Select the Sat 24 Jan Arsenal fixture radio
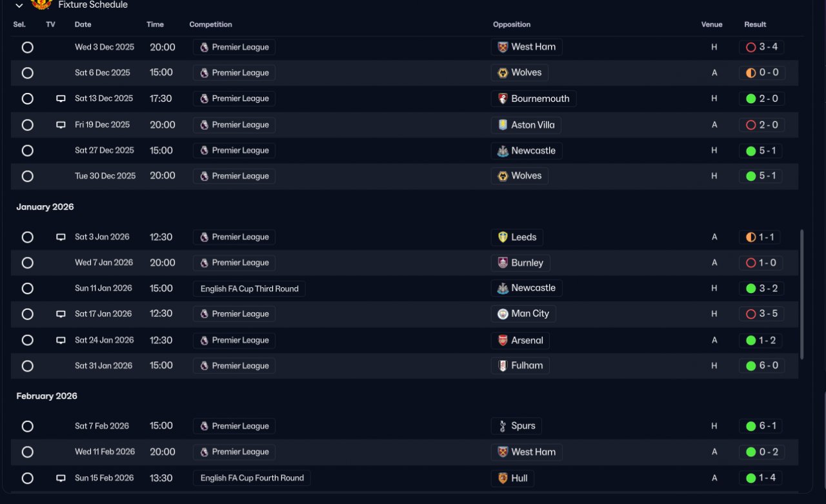The height and width of the screenshot is (504, 826). (27, 340)
